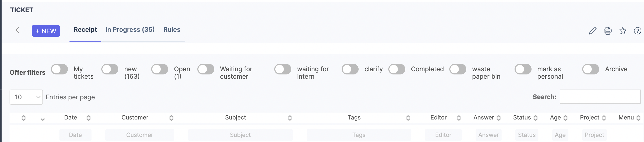Viewport: 644px width, 142px height.
Task: Click the star favorite icon
Action: (623, 31)
